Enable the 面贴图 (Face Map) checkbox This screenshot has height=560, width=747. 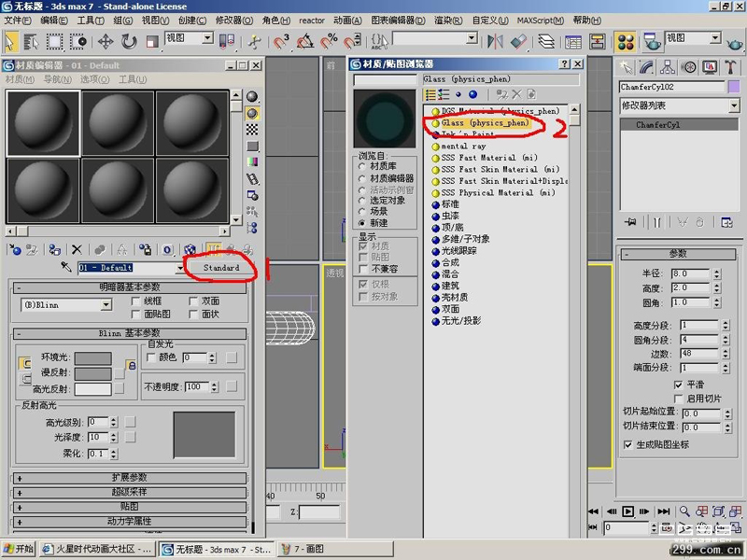pyautogui.click(x=135, y=315)
